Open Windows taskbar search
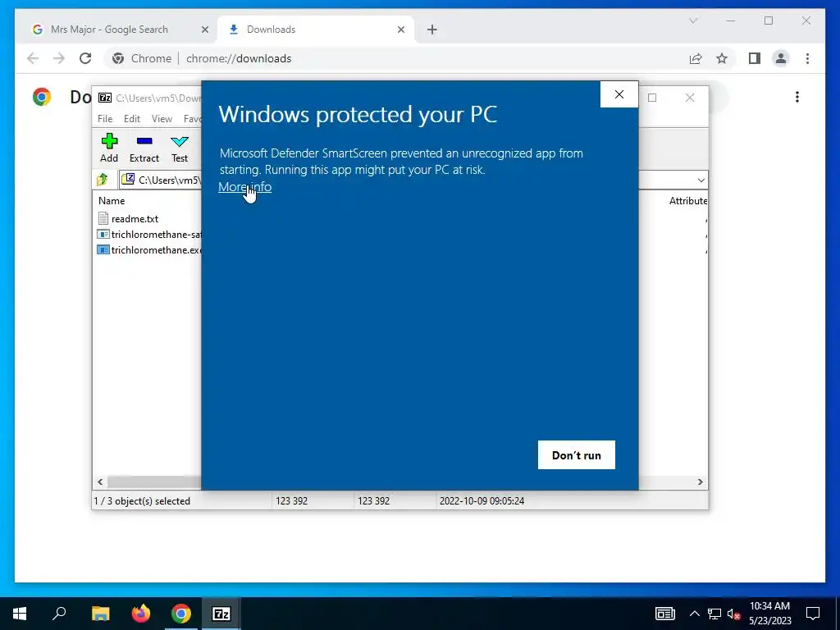840x630 pixels. 59,614
